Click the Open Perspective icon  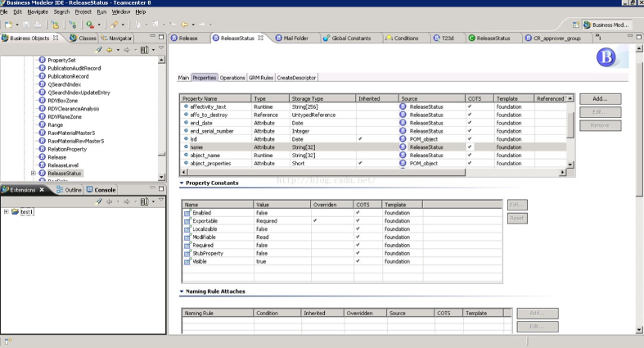[576, 25]
